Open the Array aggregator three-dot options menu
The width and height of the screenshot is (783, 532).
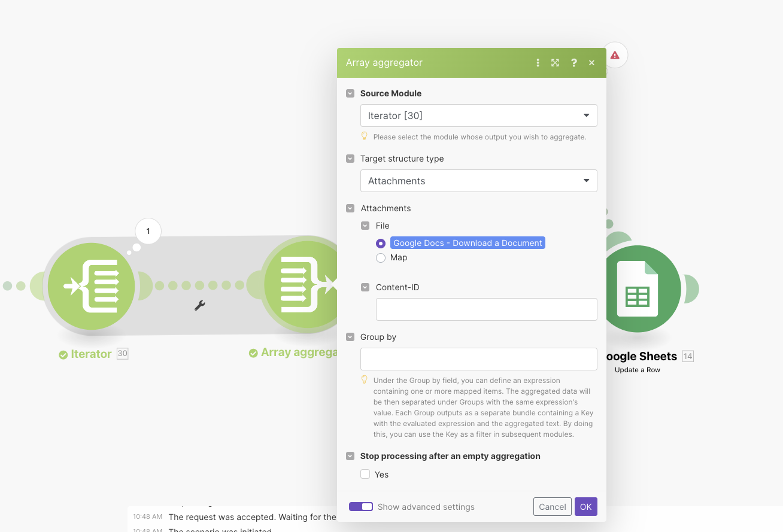pyautogui.click(x=538, y=63)
